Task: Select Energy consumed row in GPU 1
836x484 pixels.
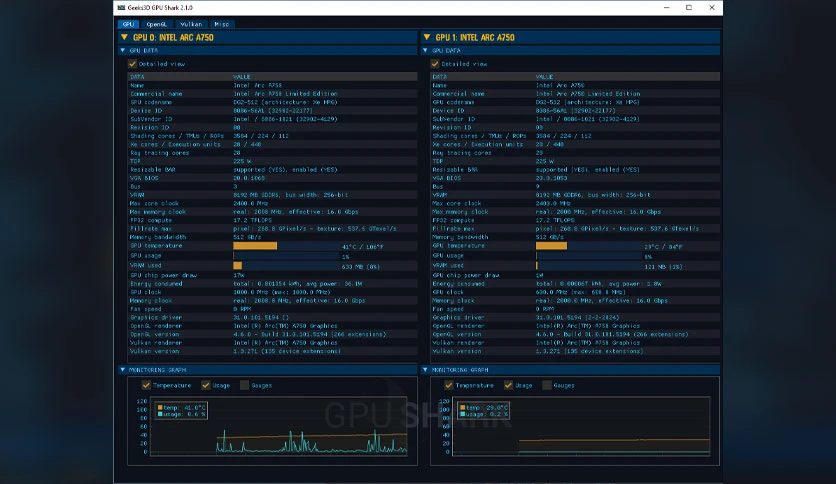Action: [575, 284]
